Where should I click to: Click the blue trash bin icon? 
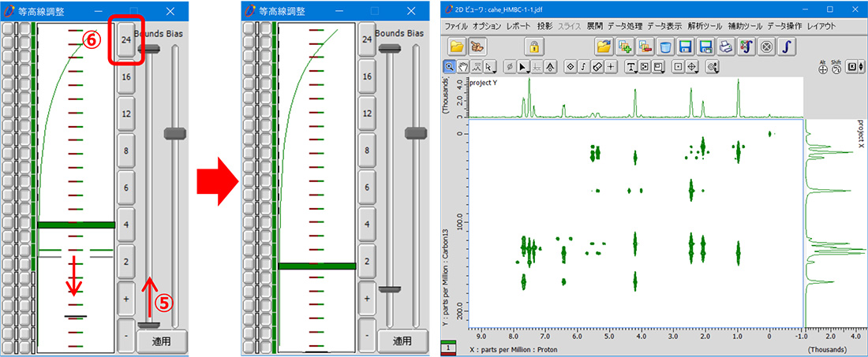(665, 46)
